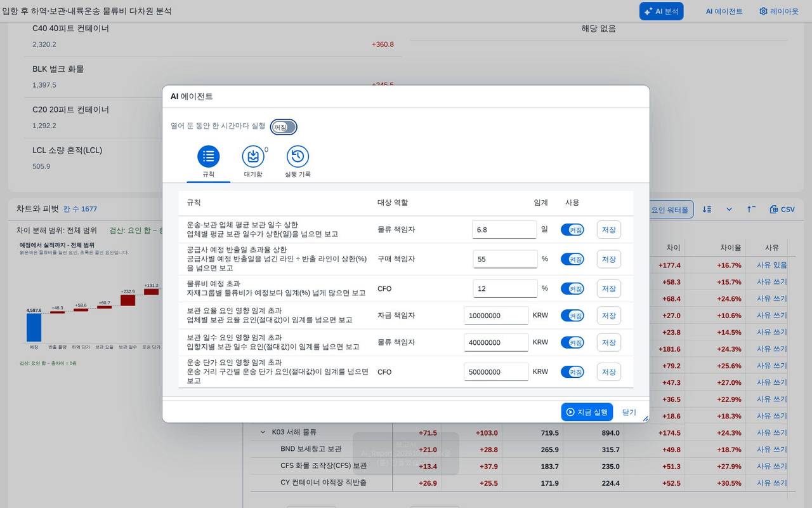This screenshot has width=812, height=508.
Task: Click the 보관 일수 +232.9 waterfall bar
Action: click(128, 300)
